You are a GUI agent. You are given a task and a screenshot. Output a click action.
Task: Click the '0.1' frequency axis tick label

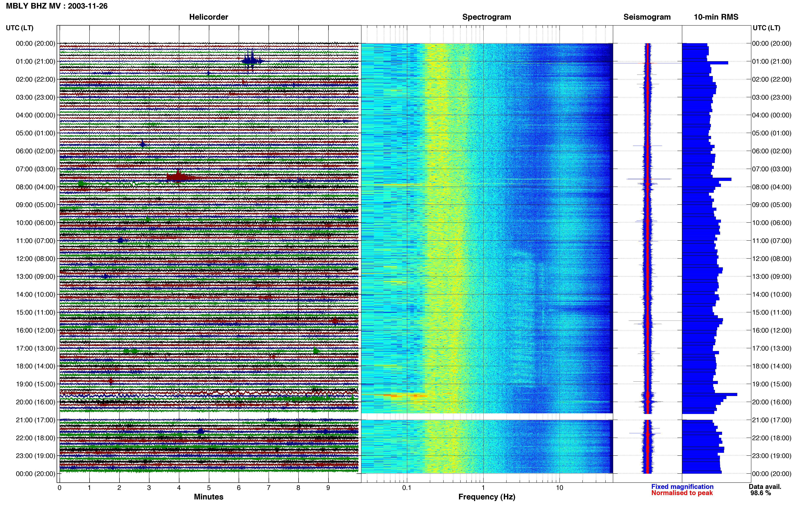pyautogui.click(x=407, y=487)
